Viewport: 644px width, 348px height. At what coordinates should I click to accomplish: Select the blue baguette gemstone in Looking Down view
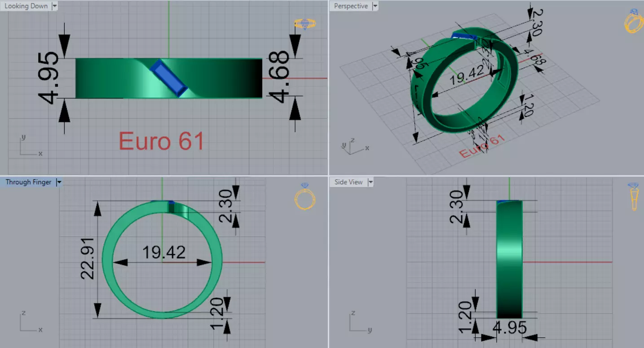[x=168, y=78]
